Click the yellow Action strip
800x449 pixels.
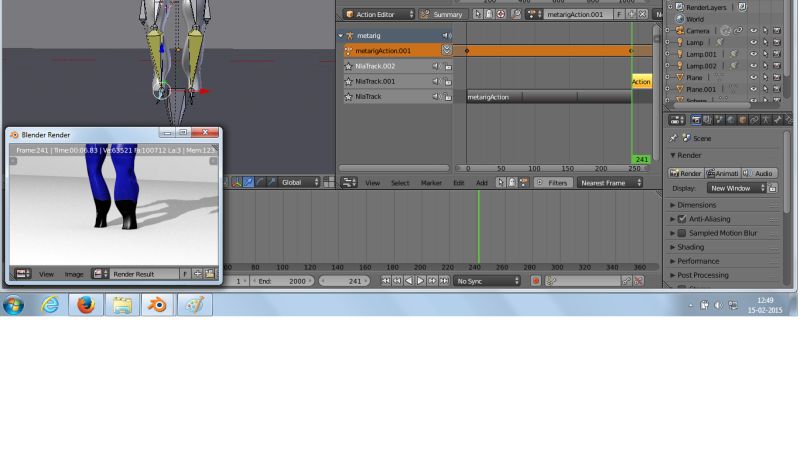[x=641, y=82]
